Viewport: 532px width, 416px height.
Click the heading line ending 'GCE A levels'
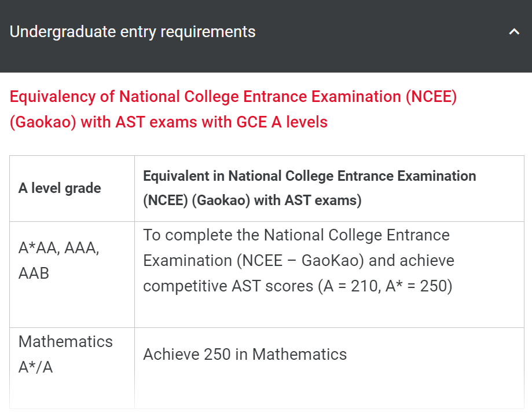(x=168, y=122)
